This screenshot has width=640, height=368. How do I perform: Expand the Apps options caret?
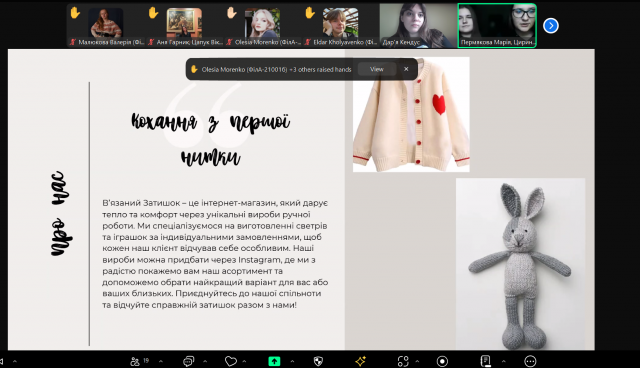coord(417,361)
